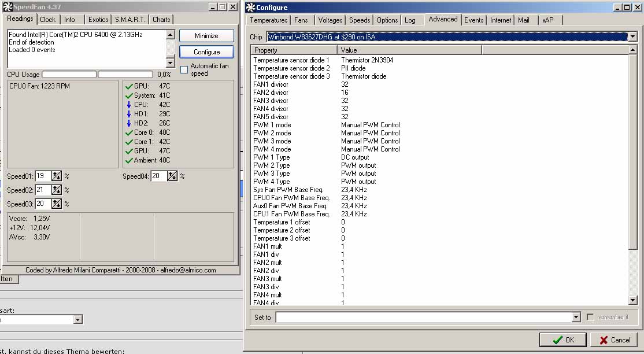Enable the Automatic fan speed checkbox

click(184, 69)
